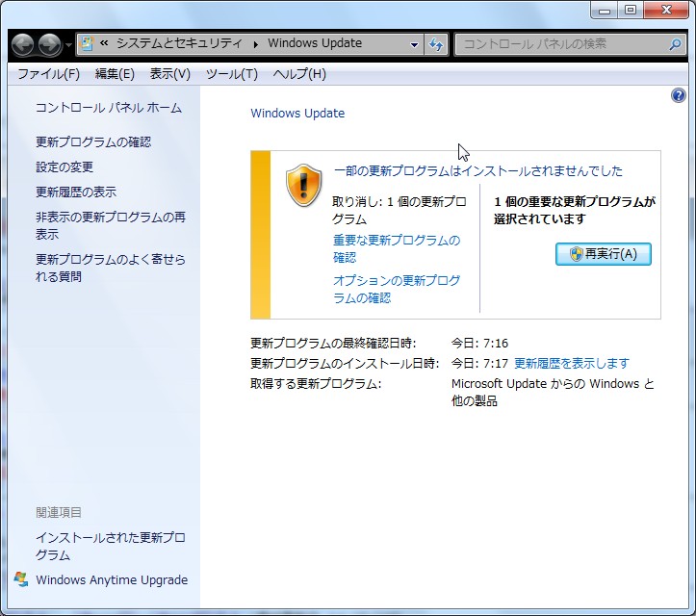The image size is (696, 616).
Task: Open the recent pages dropdown arrow
Action: [68, 45]
